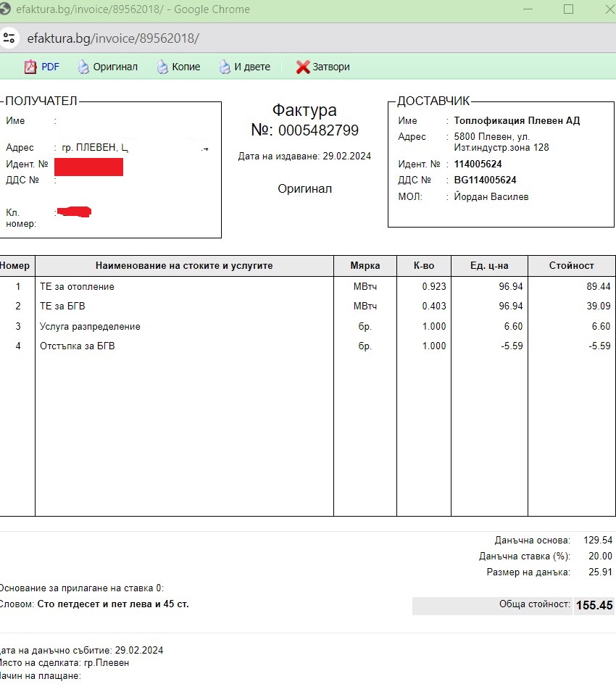Open site information icon in address bar
Viewport: 616px width, 692px height.
(9, 38)
